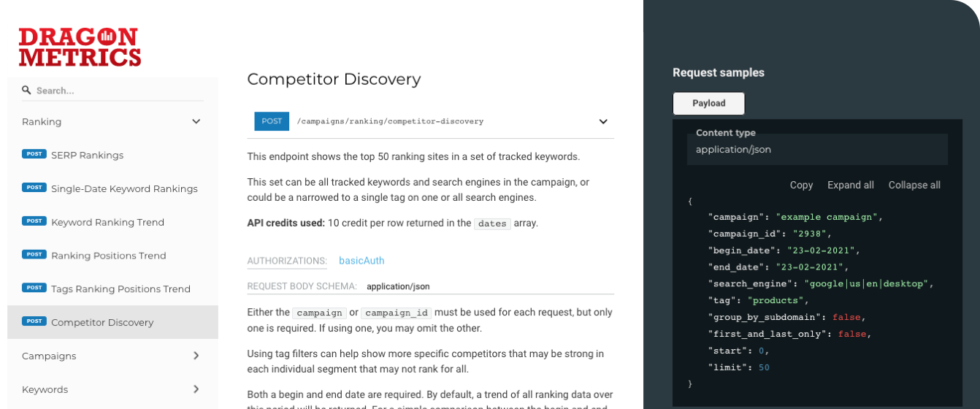The image size is (980, 409).
Task: Open Ranking Positions Trend page
Action: tap(108, 256)
